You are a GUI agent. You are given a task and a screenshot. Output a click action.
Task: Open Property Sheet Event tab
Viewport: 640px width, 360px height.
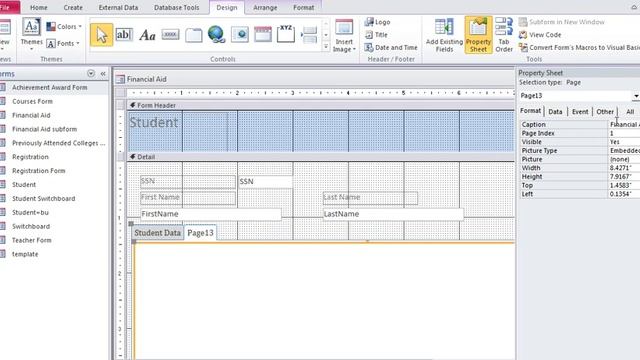tap(580, 111)
